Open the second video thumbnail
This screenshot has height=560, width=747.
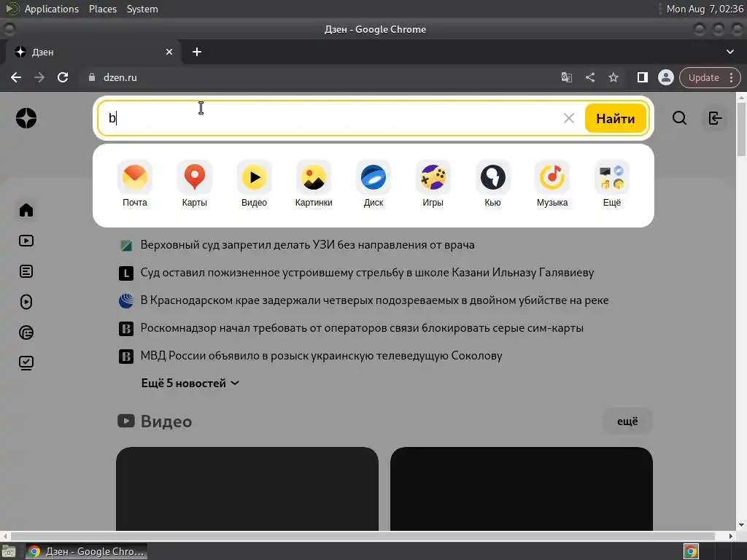point(521,489)
